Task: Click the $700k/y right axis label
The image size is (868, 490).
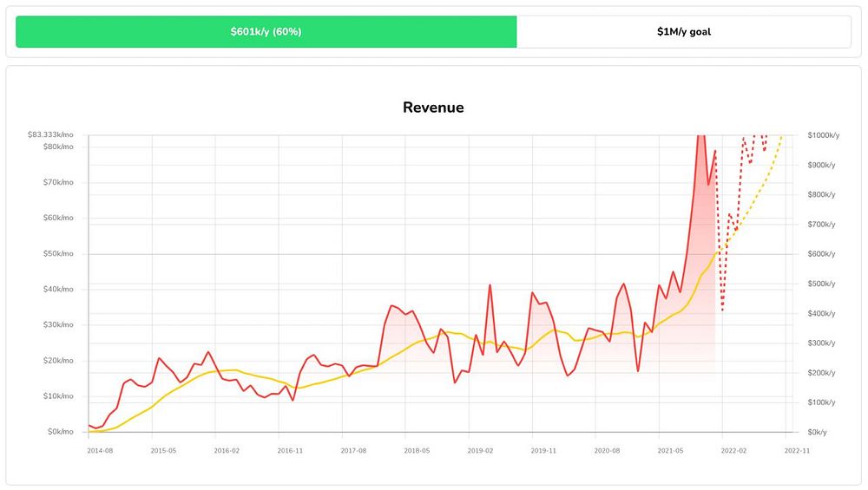Action: click(x=821, y=224)
